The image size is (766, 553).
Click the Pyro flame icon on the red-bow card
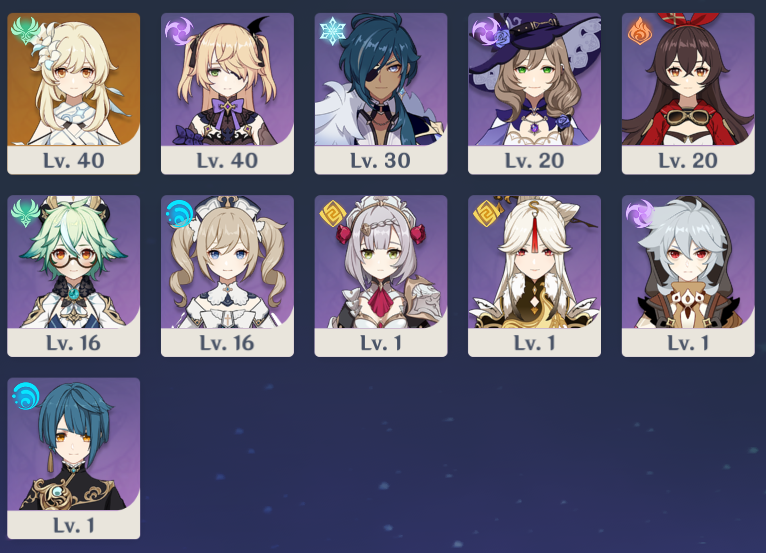pos(639,31)
